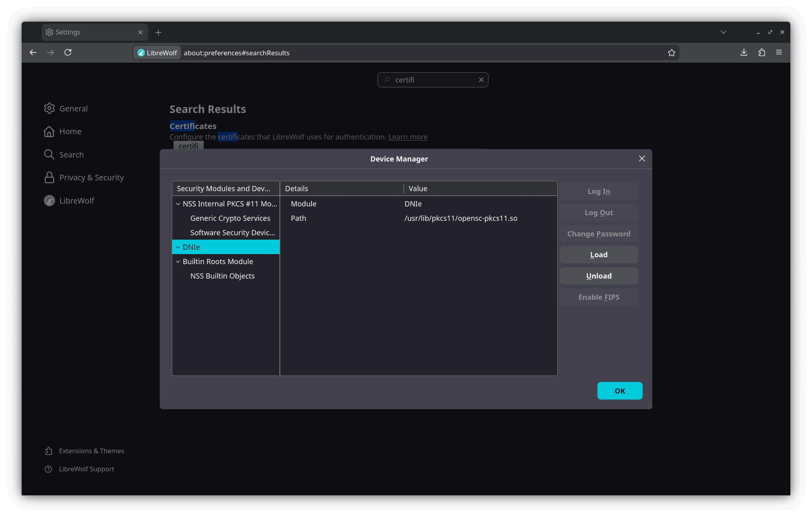
Task: Click the back navigation arrow
Action: 33,53
